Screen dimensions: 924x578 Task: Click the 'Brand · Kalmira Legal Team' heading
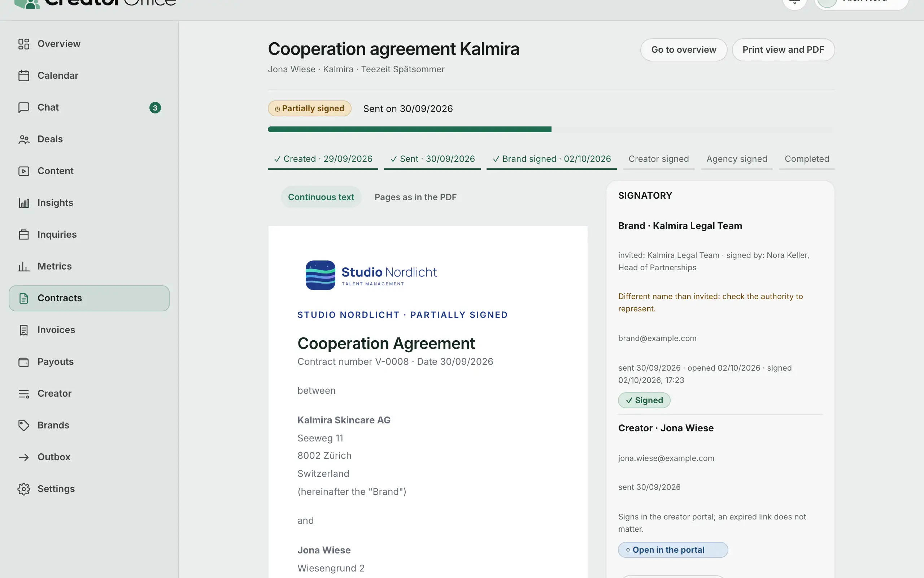pos(680,226)
